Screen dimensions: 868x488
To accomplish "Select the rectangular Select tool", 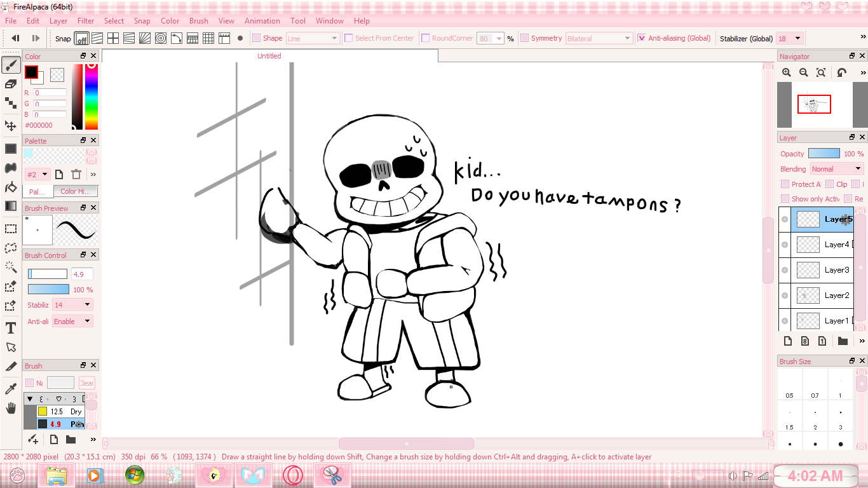I will (x=11, y=228).
